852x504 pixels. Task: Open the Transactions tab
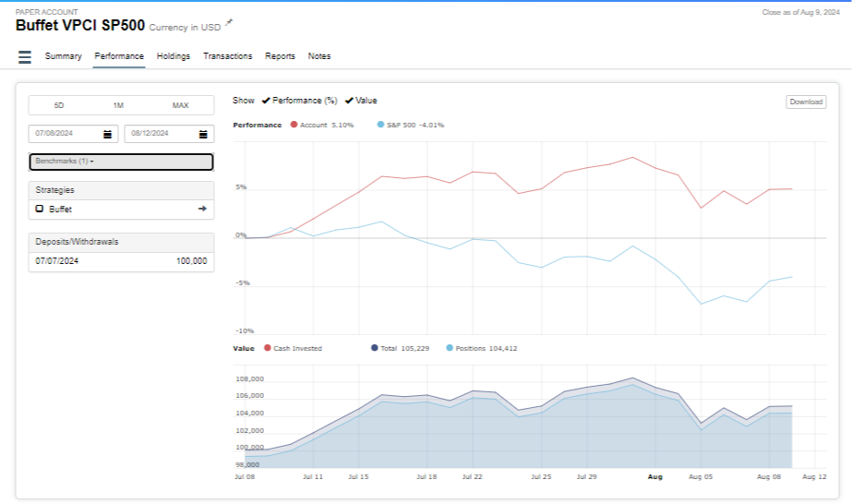[227, 56]
